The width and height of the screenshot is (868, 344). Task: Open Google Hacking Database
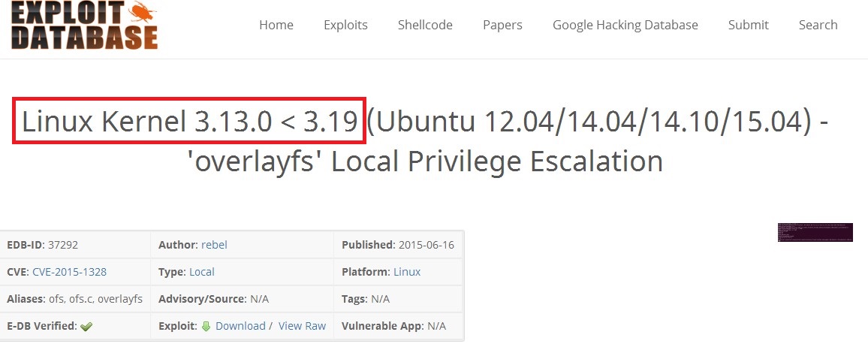(x=625, y=25)
